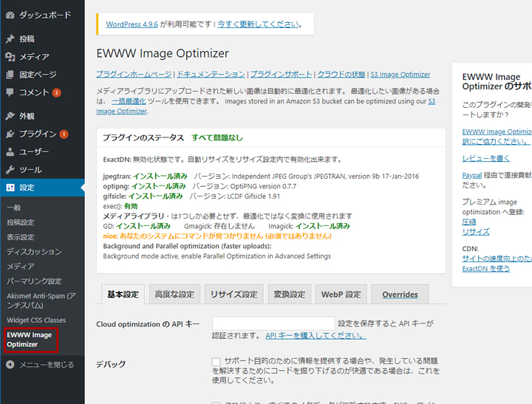Image resolution: width=532 pixels, height=404 pixels.
Task: Open Widget CSS Classes submenu item
Action: [x=36, y=321]
